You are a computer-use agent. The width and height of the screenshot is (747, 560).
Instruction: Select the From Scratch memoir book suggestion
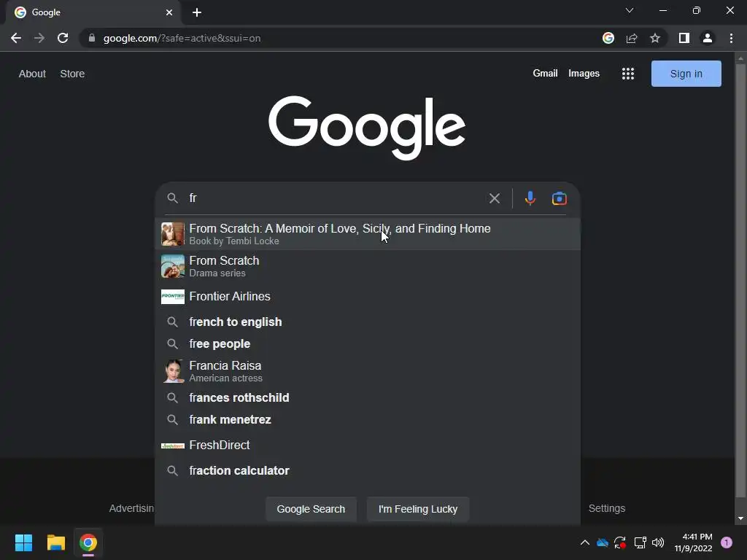click(x=368, y=234)
